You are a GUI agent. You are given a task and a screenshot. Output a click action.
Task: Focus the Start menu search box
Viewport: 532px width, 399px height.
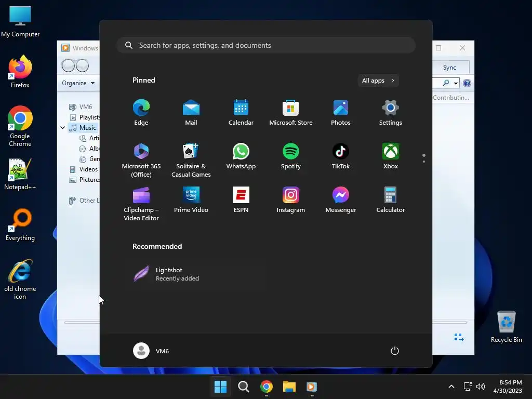pyautogui.click(x=266, y=46)
